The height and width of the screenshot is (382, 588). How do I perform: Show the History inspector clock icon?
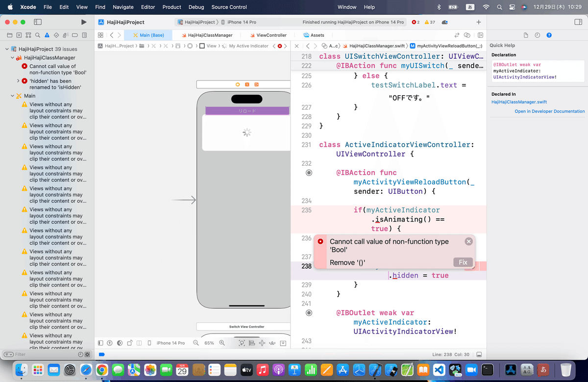point(538,35)
